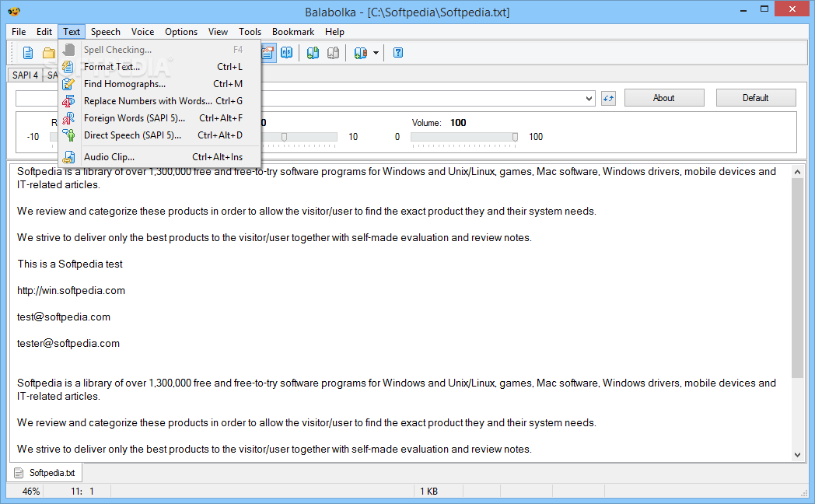Click the line 'This is a Softpedia test'
Screen dimensions: 815x504
tap(70, 264)
